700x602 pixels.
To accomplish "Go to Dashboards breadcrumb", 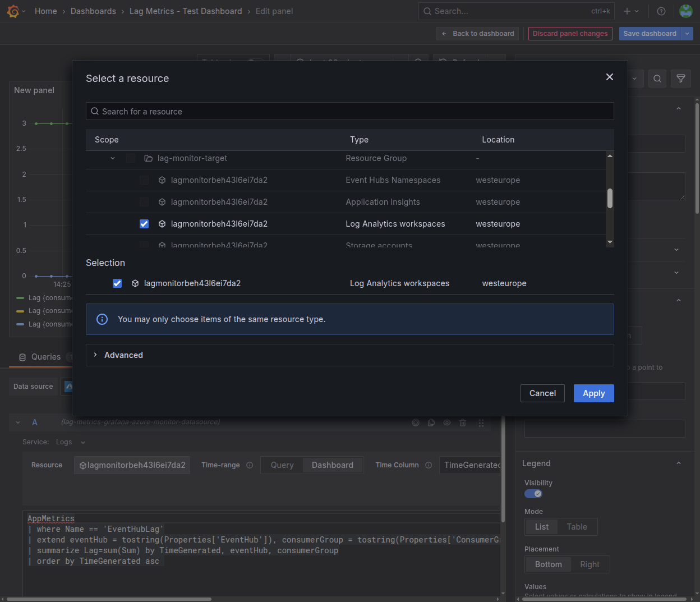I will (x=93, y=11).
